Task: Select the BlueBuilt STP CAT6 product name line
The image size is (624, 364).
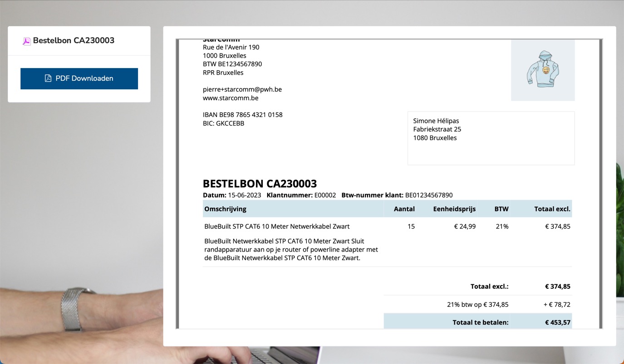Action: [277, 226]
